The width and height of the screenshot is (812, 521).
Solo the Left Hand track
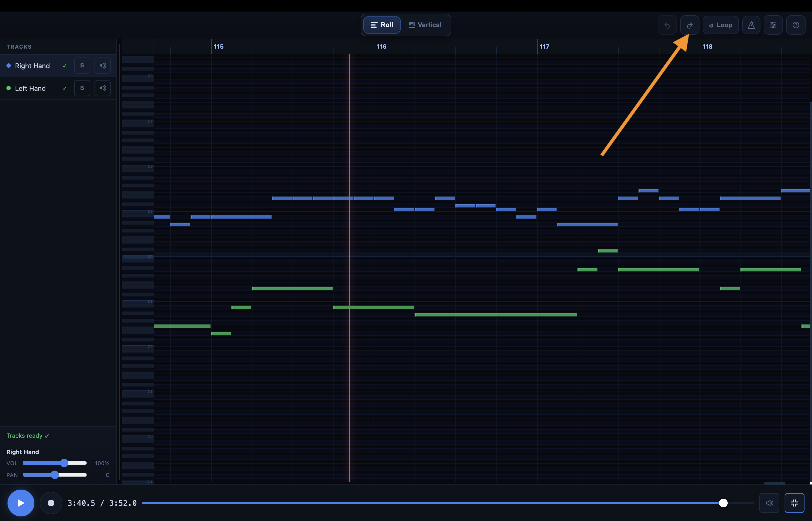coord(82,88)
